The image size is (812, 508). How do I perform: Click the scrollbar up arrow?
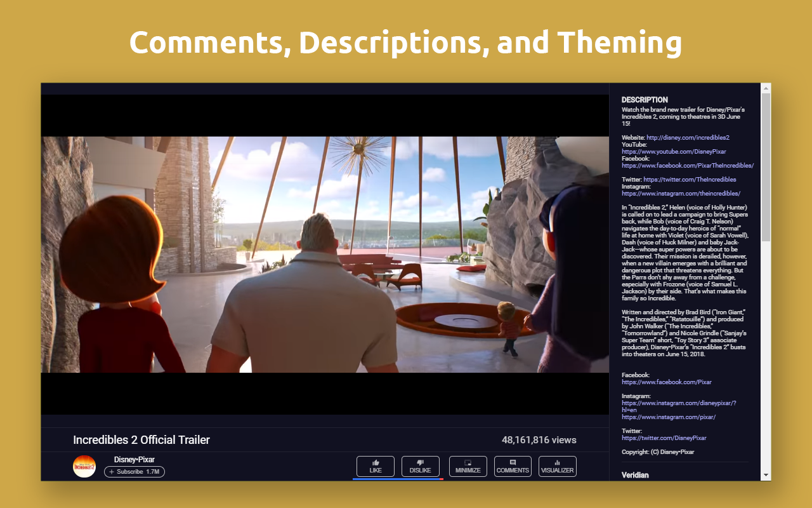point(766,88)
